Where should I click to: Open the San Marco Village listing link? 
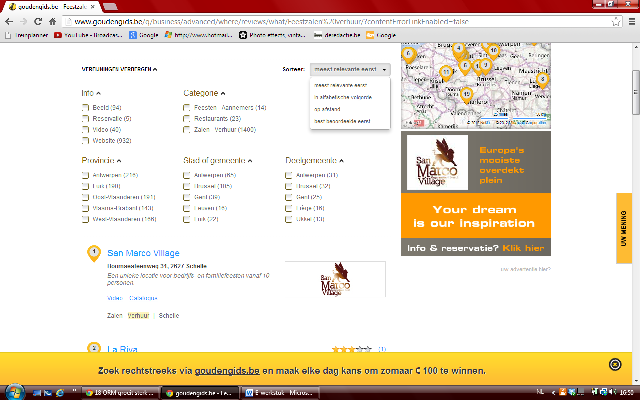tap(143, 252)
